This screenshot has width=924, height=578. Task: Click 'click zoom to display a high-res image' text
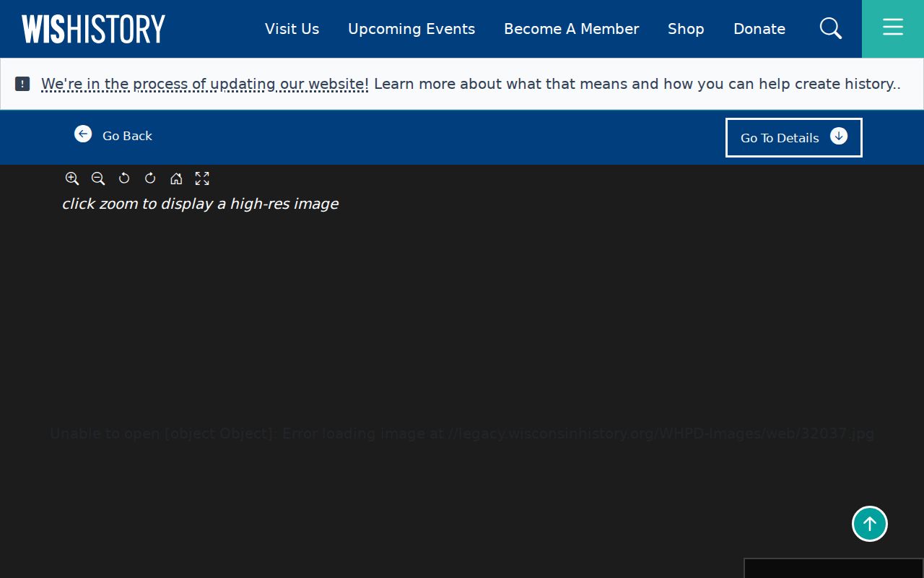tap(200, 204)
